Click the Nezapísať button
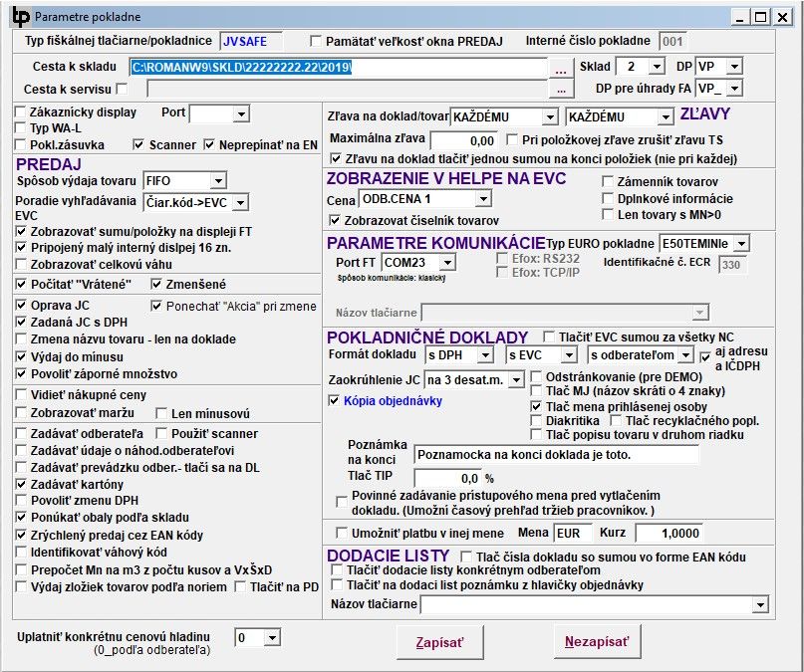This screenshot has width=804, height=672. [x=597, y=642]
